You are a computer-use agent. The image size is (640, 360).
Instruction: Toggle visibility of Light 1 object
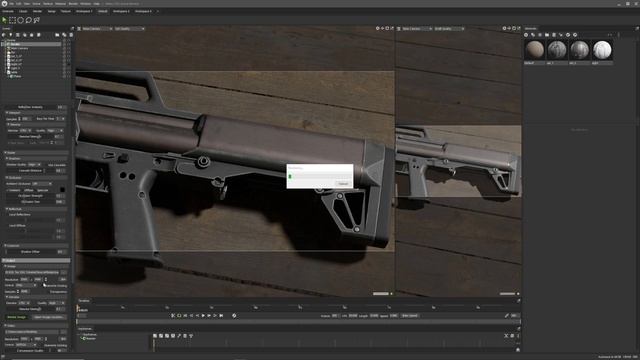(64, 68)
